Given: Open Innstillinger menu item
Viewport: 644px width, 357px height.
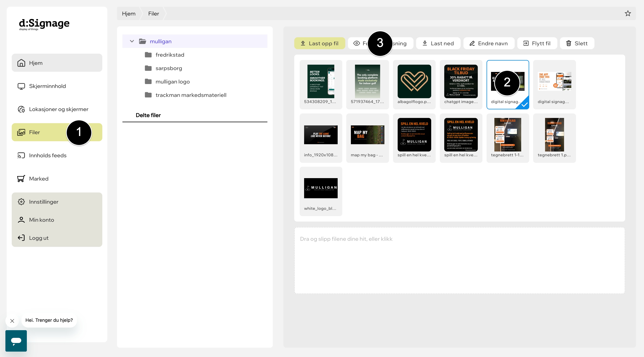Looking at the screenshot, I should 57,202.
